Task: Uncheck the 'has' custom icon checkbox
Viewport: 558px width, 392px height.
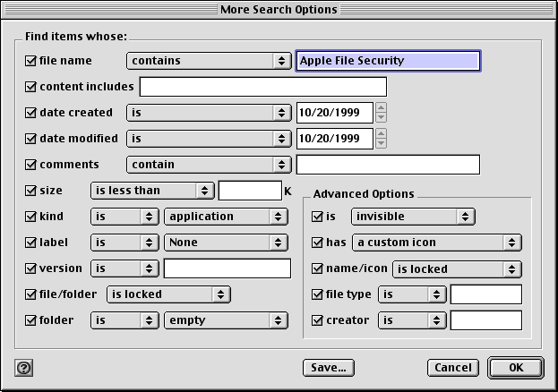Action: coord(317,243)
